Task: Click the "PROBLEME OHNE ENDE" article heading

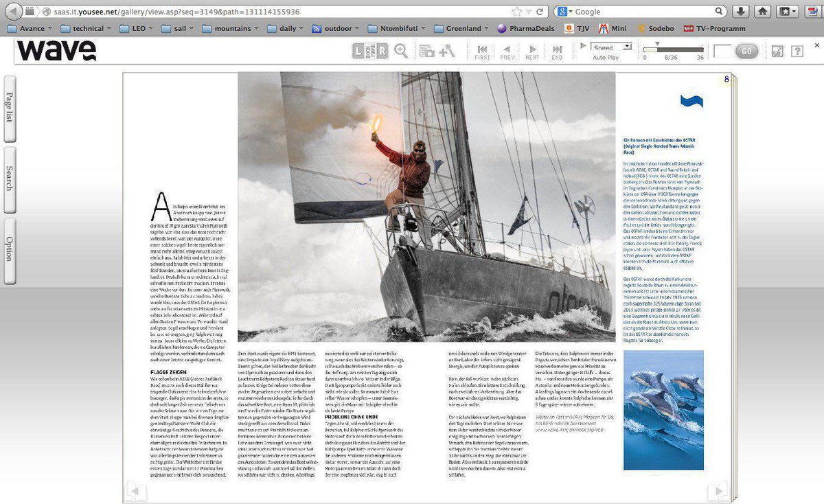Action: 353,416
